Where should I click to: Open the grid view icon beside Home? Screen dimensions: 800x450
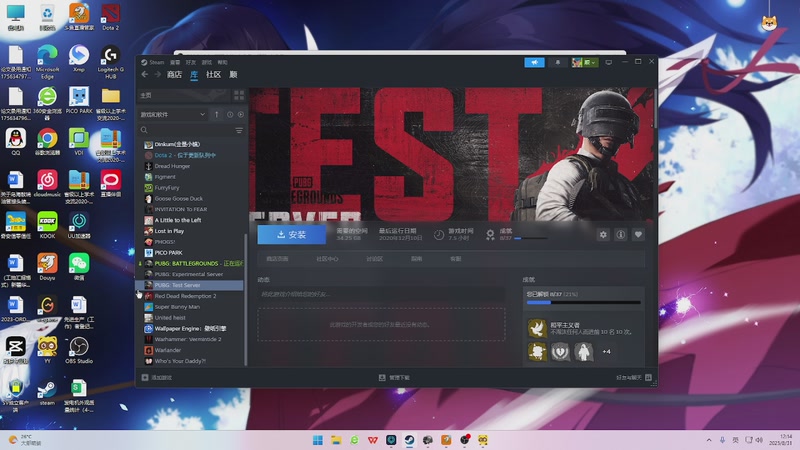coord(239,95)
